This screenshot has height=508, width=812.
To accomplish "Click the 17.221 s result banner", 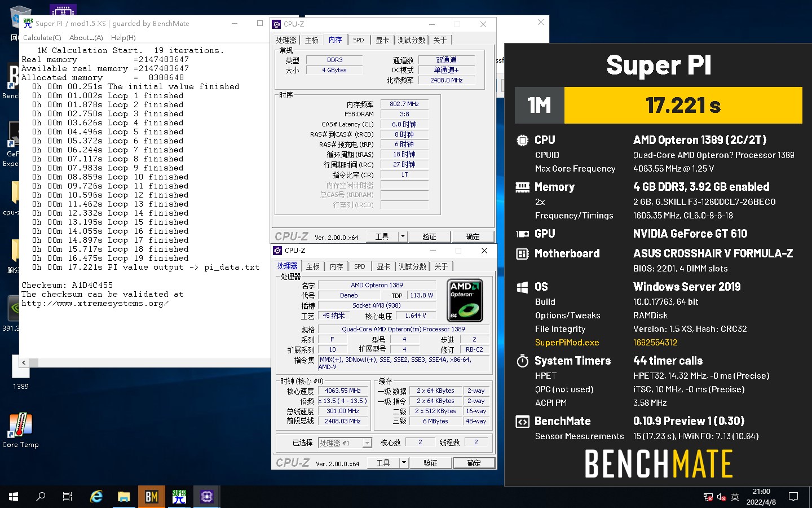I will point(683,106).
